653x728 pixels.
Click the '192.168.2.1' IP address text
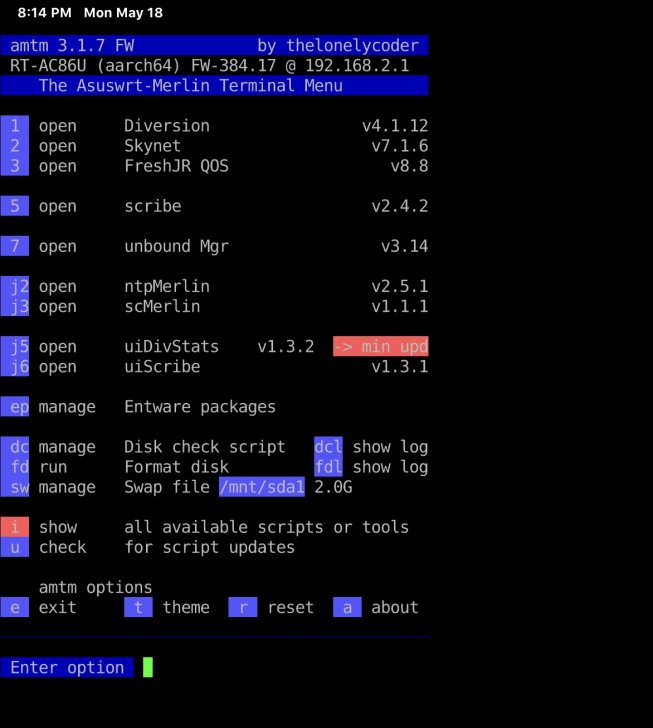[357, 65]
